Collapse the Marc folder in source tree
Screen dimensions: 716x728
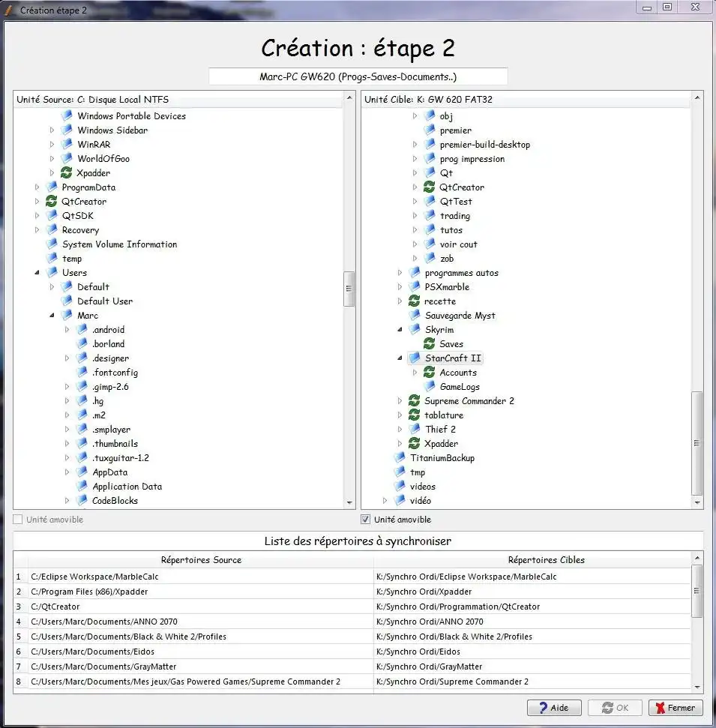(x=52, y=315)
